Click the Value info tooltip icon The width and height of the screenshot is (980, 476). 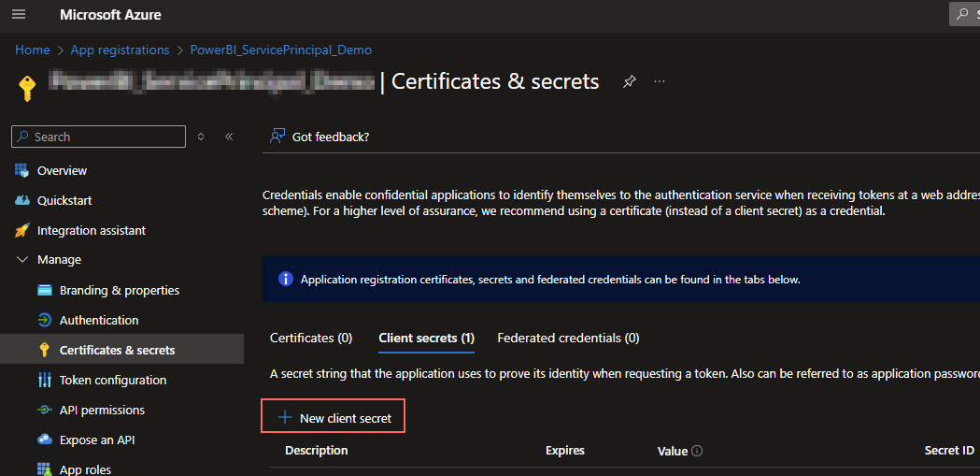pyautogui.click(x=698, y=451)
